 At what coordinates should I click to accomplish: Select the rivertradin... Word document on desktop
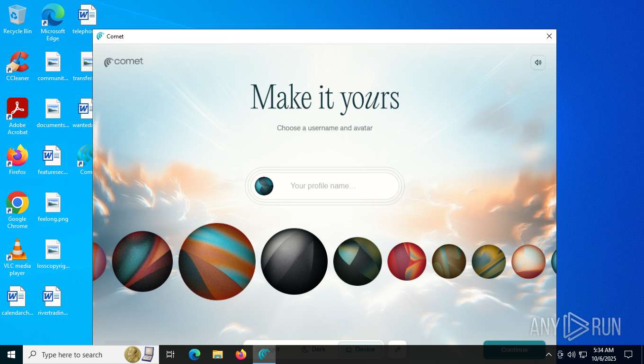click(x=53, y=301)
